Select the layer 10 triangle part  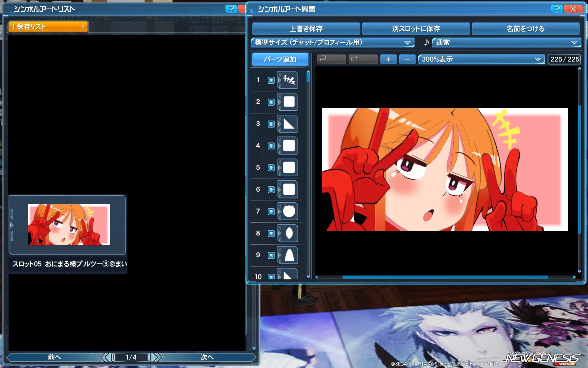(288, 274)
